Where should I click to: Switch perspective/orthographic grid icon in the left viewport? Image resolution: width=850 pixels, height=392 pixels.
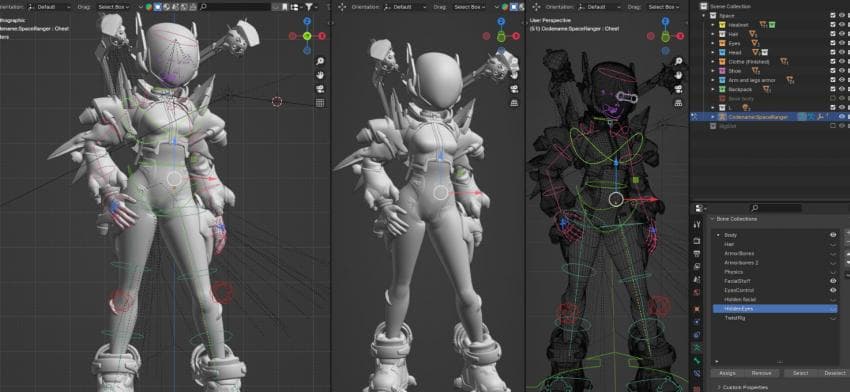click(320, 102)
